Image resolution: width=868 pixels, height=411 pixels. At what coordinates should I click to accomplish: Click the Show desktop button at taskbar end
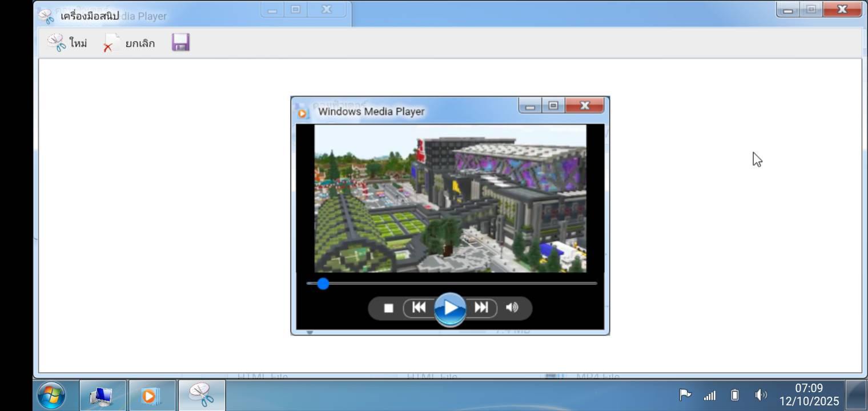(856, 396)
